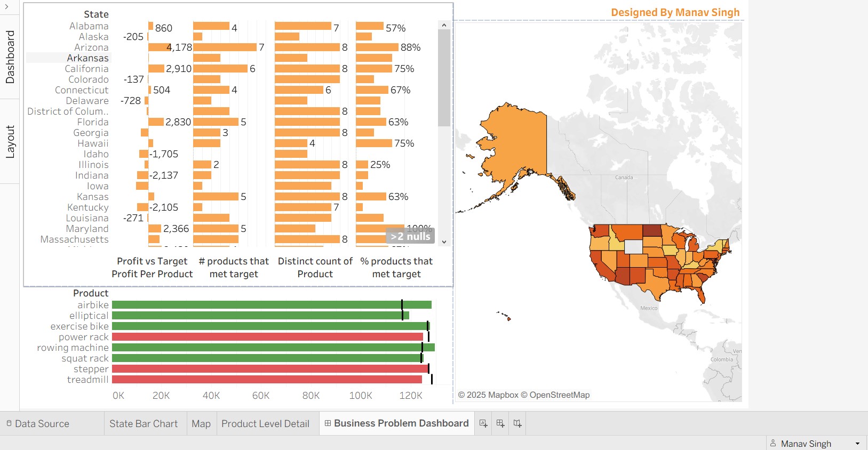Viewport: 868px width, 450px height.
Task: Click the database icon beside Data Source
Action: [9, 423]
